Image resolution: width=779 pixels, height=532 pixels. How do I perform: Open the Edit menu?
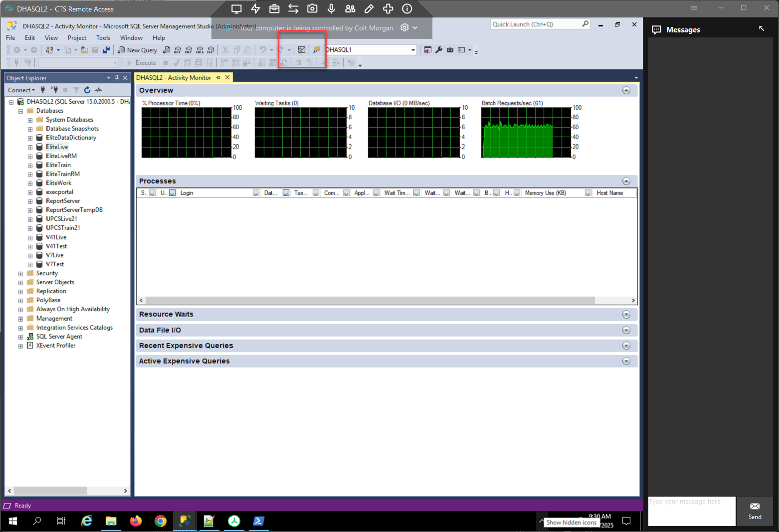(30, 38)
